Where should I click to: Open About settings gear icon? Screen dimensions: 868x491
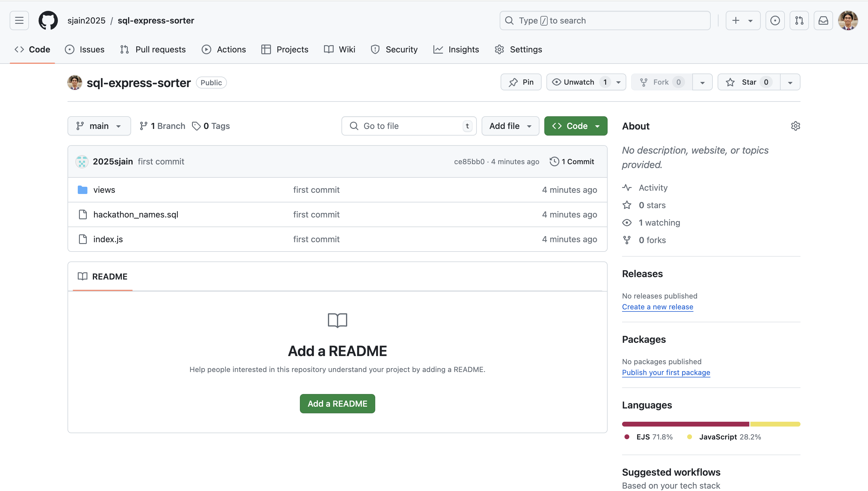click(795, 126)
